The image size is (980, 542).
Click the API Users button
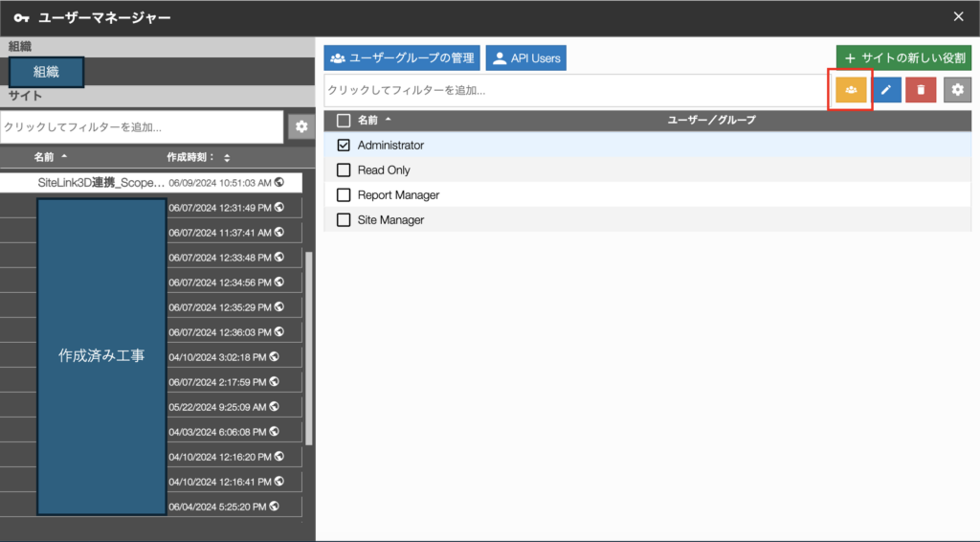[x=525, y=58]
